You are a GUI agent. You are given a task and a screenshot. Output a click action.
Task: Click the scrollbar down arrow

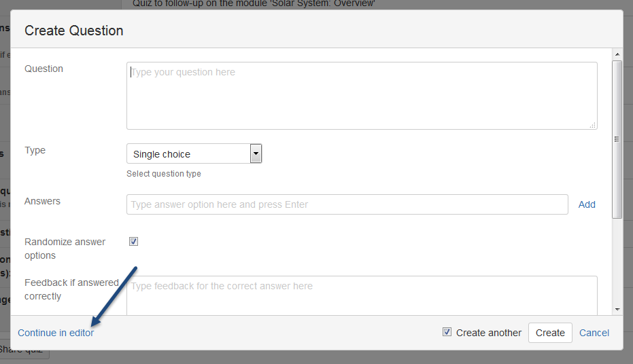point(617,309)
